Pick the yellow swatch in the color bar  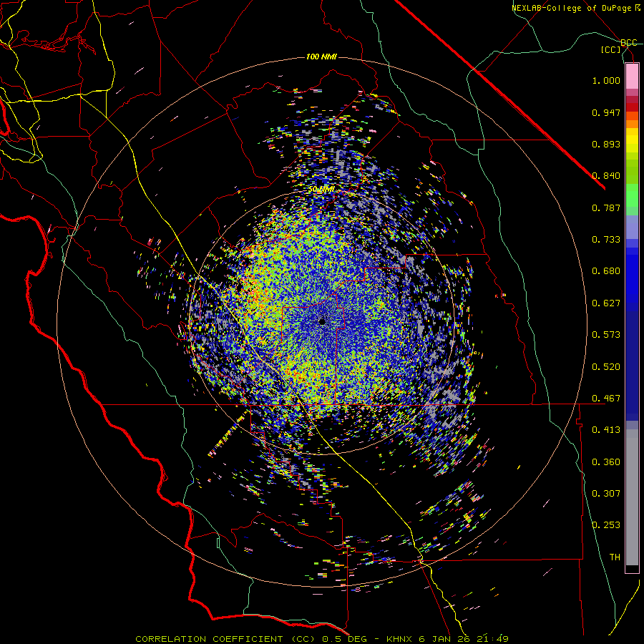[632, 141]
